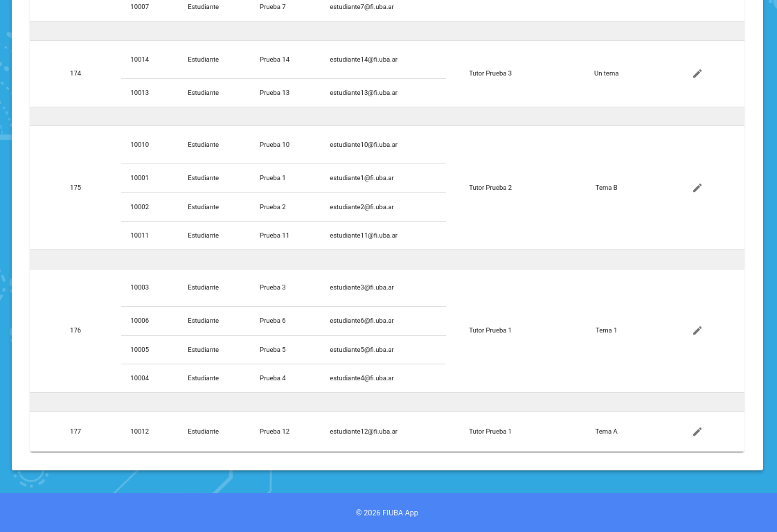Click email estudiante4@fi.uba.ar
The width and height of the screenshot is (777, 532).
(361, 378)
